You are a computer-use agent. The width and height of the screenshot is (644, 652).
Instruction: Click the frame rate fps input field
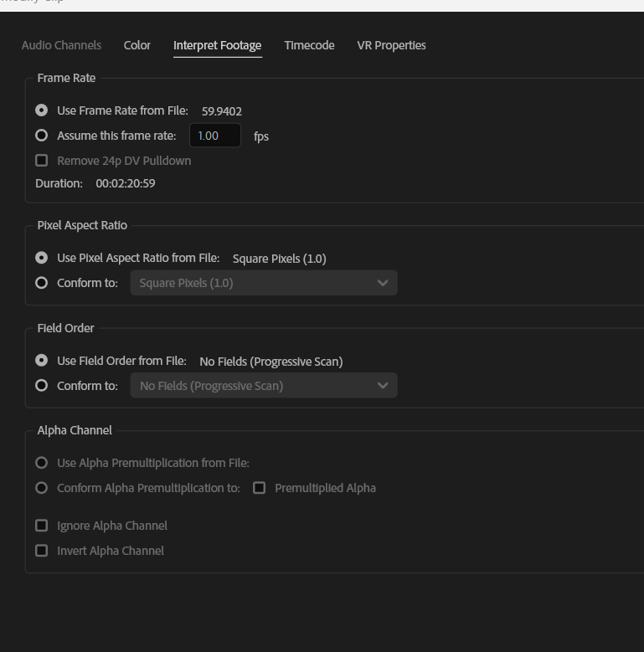215,136
